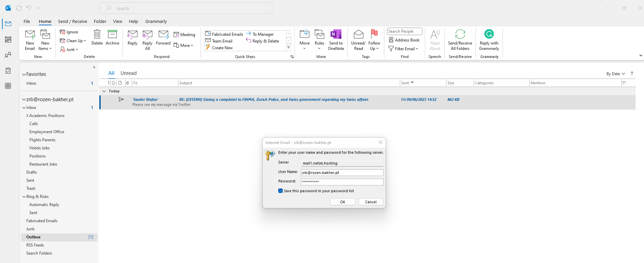Open the Grammarly tab
Image resolution: width=644 pixels, height=263 pixels.
tap(156, 21)
